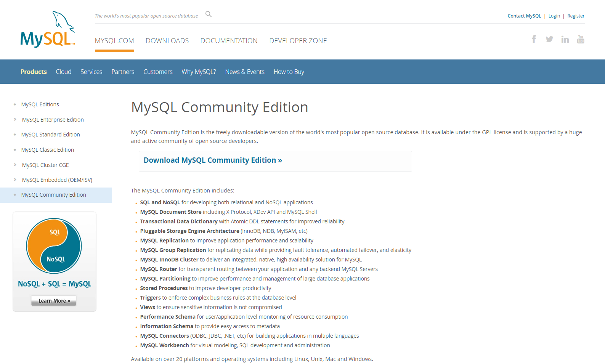
Task: Click the Learn More button
Action: [54, 301]
